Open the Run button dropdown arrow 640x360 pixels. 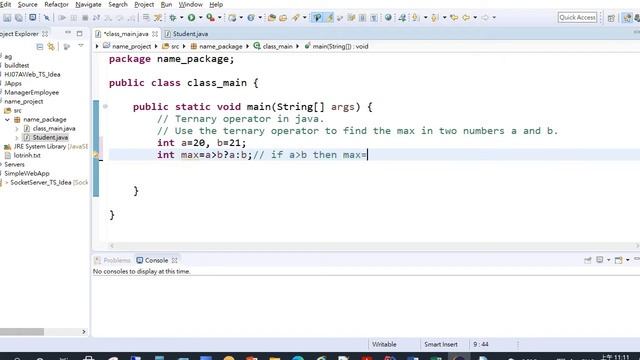pos(200,18)
